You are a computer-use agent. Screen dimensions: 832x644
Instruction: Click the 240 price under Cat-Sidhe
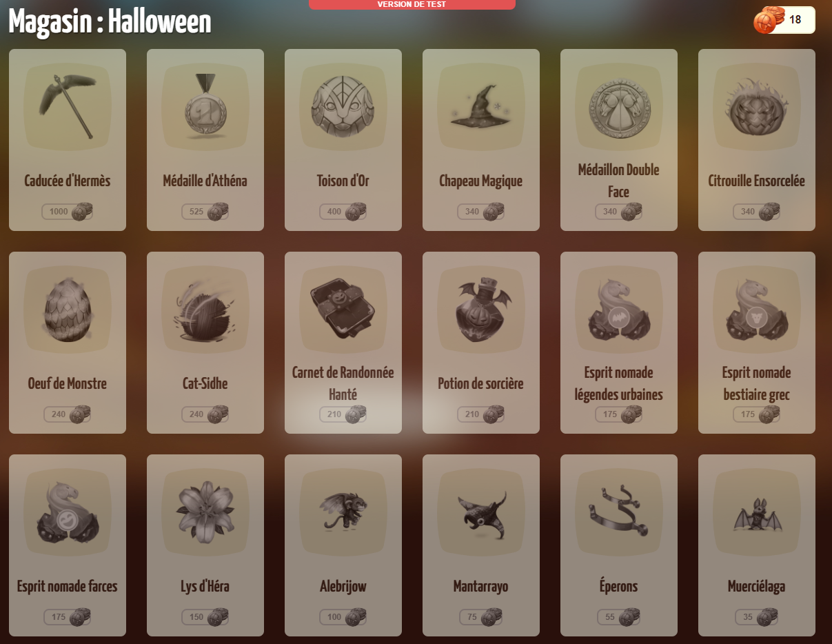(x=205, y=414)
